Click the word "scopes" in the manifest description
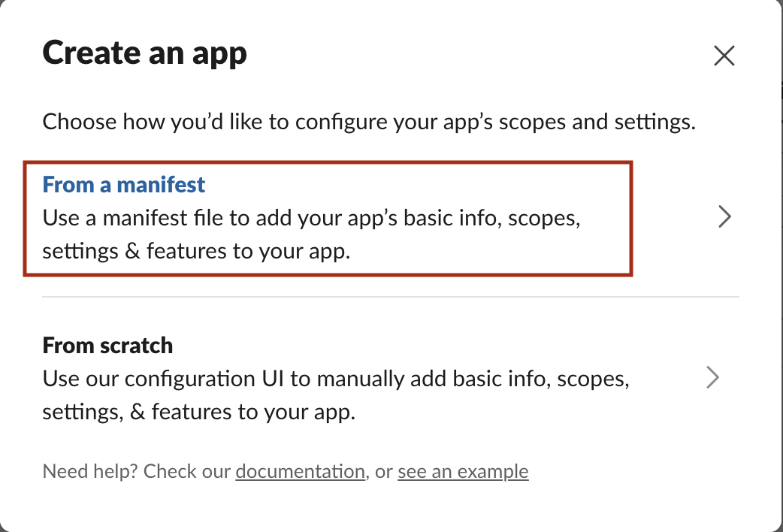783x532 pixels. [543, 219]
